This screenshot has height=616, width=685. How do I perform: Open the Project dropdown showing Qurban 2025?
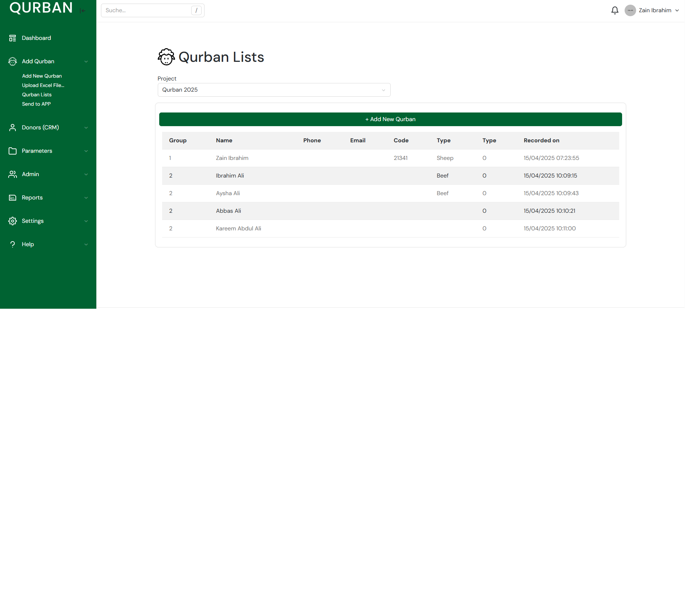pos(274,90)
